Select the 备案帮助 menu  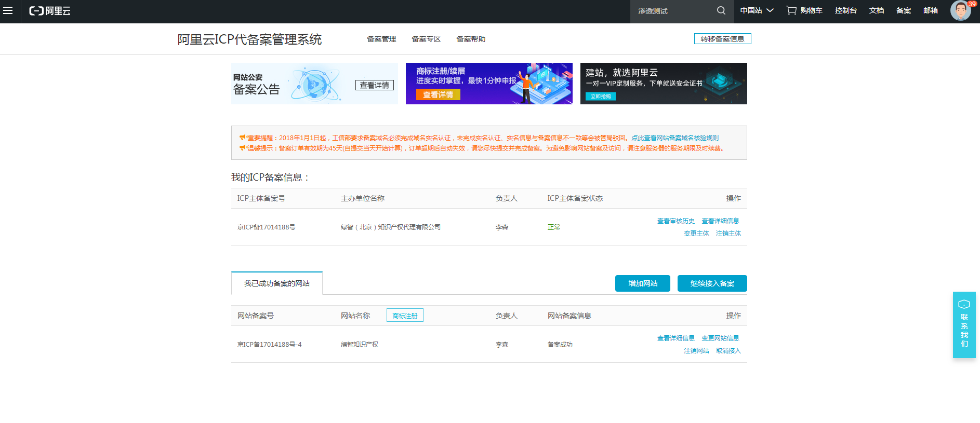471,39
